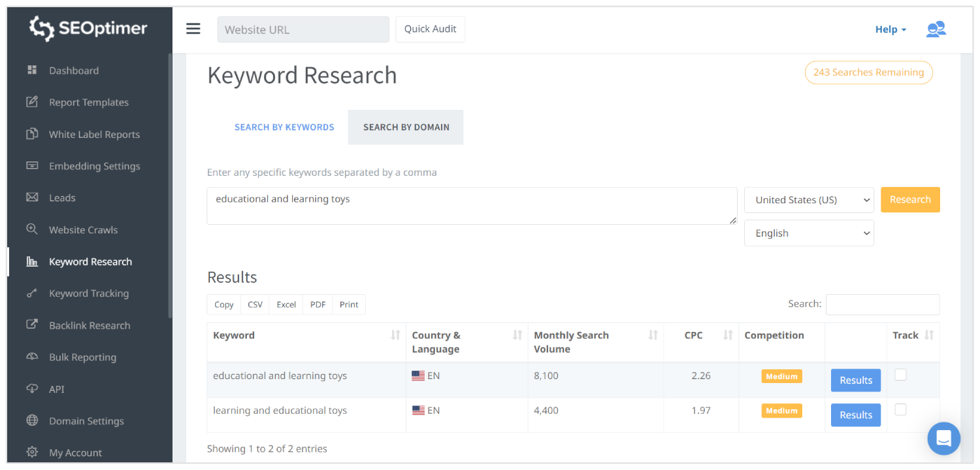Check the Track box for educational and learning toys

[x=900, y=374]
